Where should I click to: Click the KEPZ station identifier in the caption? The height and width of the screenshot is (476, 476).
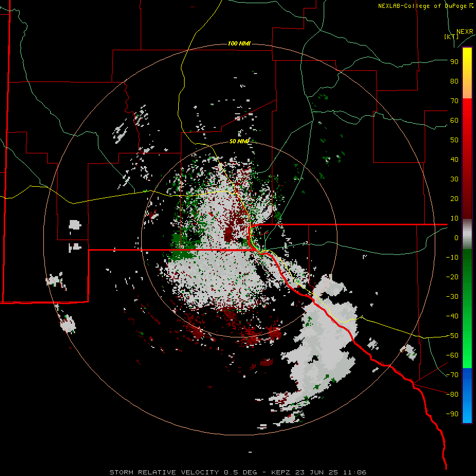click(281, 472)
